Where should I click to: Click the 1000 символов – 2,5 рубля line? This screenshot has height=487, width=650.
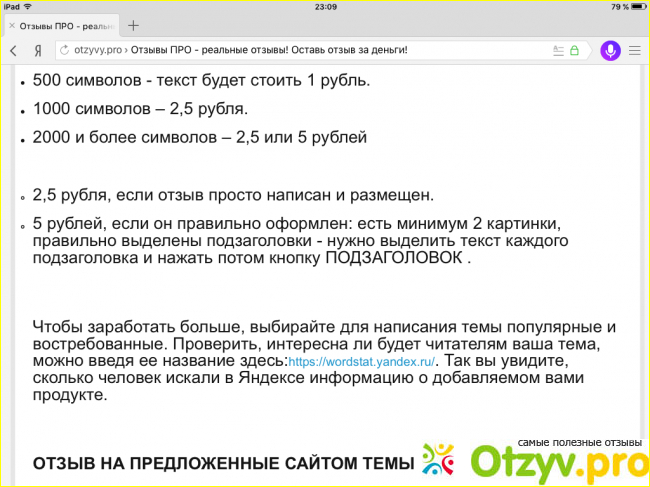coord(140,108)
